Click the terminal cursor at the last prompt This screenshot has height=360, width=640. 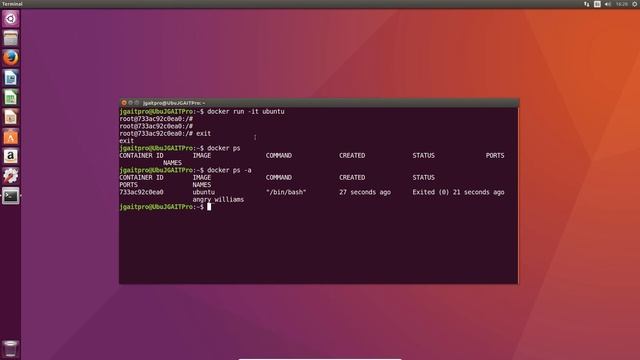pyautogui.click(x=209, y=207)
